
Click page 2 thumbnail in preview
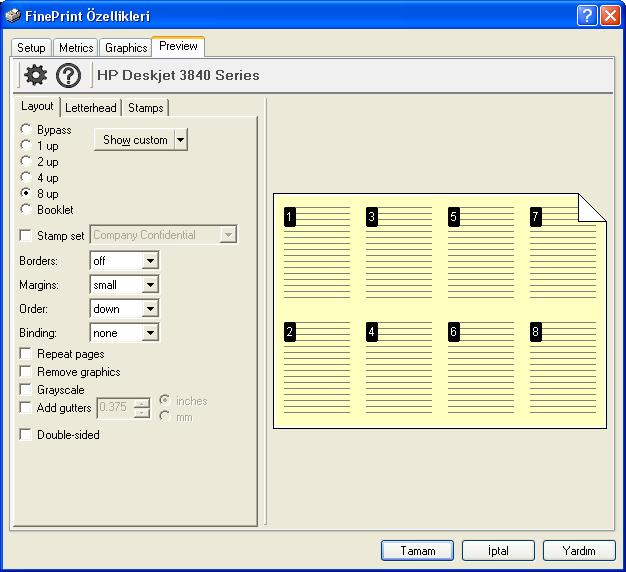pos(317,367)
